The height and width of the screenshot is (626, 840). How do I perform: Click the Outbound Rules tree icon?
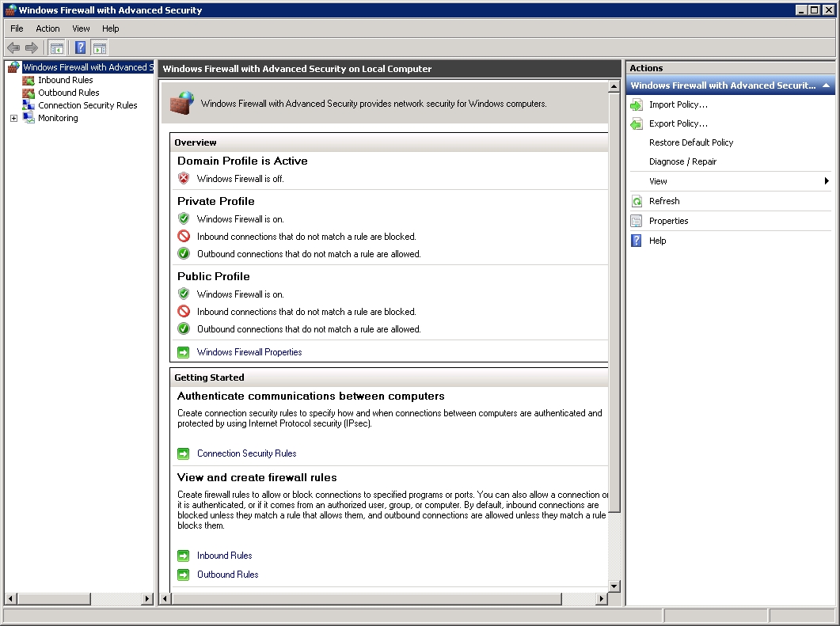[29, 93]
